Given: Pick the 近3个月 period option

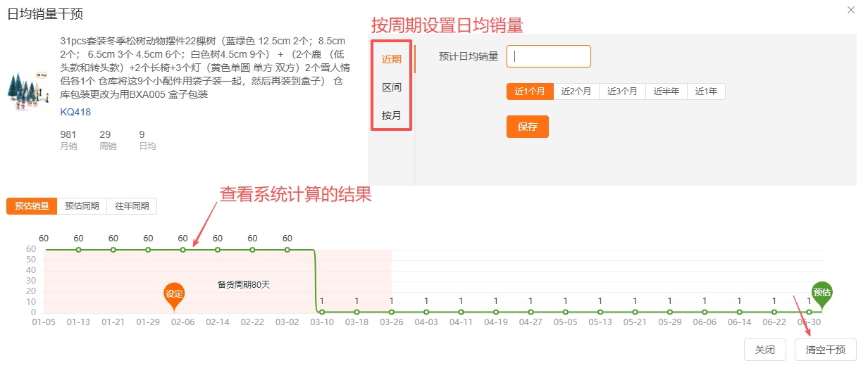Looking at the screenshot, I should 622,91.
